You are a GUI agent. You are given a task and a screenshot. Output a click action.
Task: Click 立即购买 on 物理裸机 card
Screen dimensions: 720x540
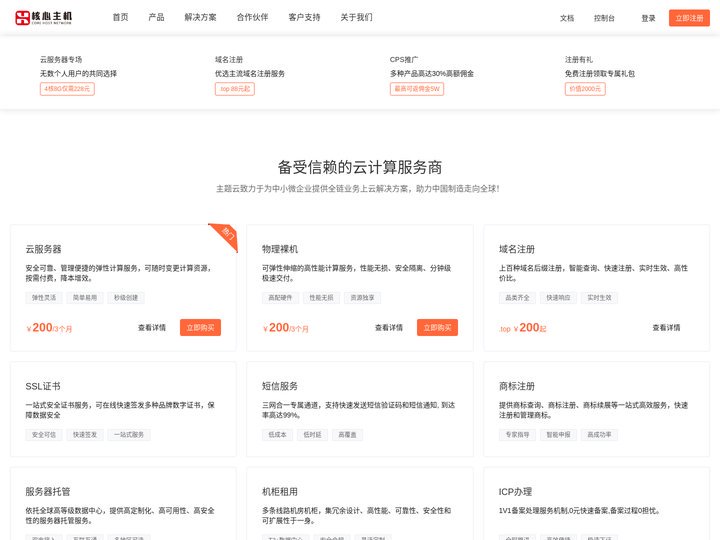click(x=437, y=327)
